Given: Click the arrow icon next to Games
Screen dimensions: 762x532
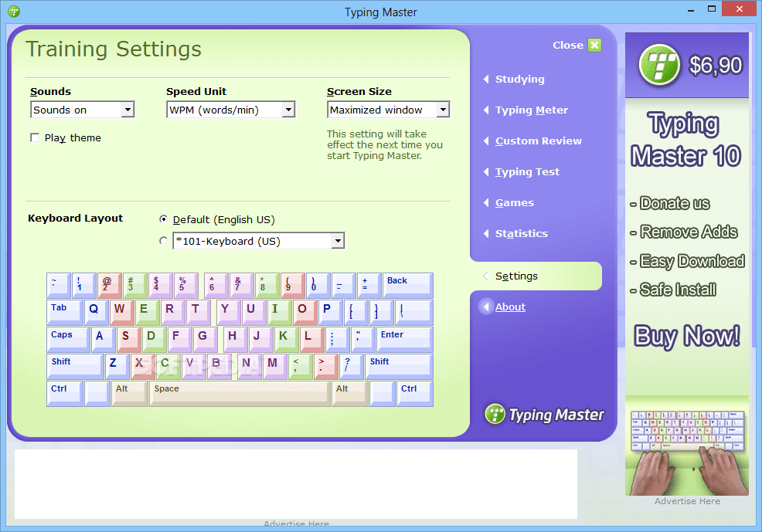Looking at the screenshot, I should (486, 203).
